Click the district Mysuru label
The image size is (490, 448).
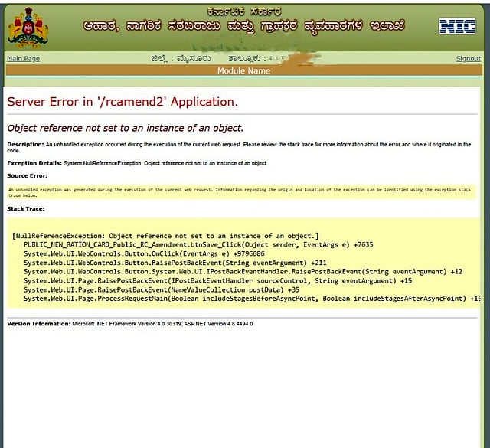click(x=181, y=58)
